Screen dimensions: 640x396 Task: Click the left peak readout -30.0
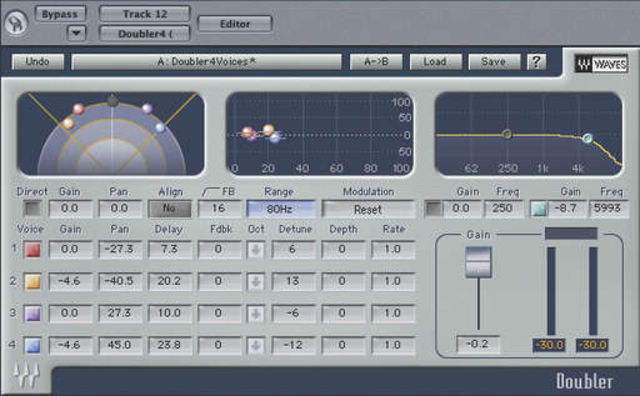(x=549, y=345)
